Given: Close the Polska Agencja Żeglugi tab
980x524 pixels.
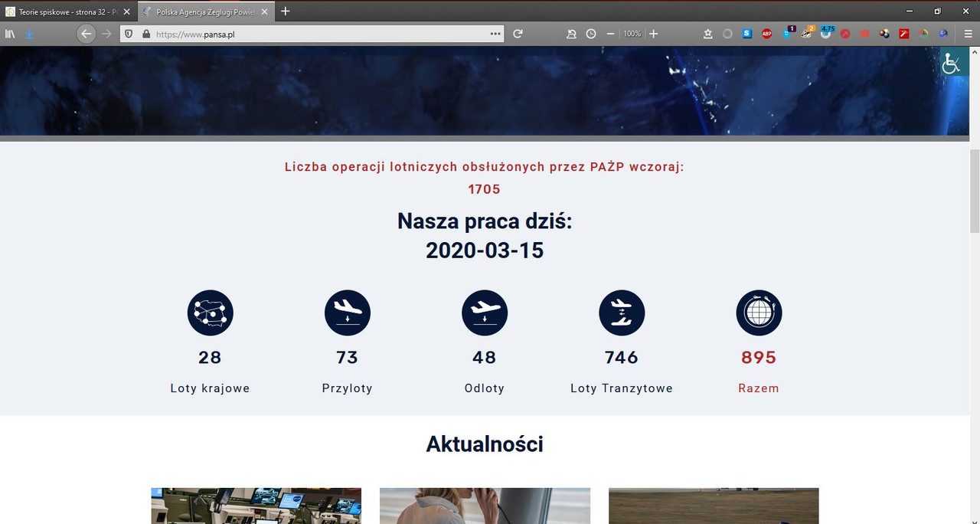Looking at the screenshot, I should coord(264,11).
